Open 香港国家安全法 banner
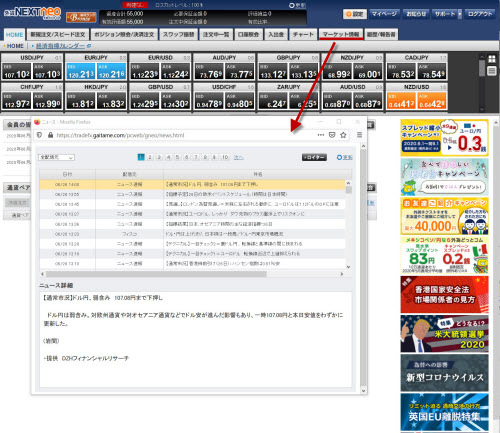This screenshot has height=433, width=500. 444,295
